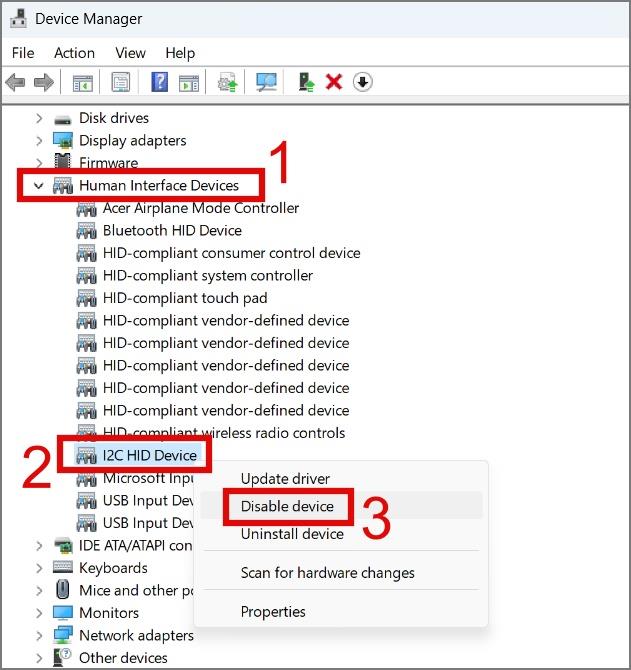Select the Display adapters label
The height and width of the screenshot is (670, 631).
point(133,141)
